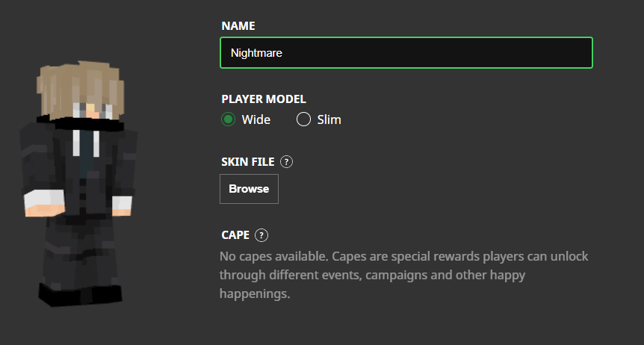Click the SKIN FILE heading text
644x345 pixels.
pyautogui.click(x=247, y=161)
